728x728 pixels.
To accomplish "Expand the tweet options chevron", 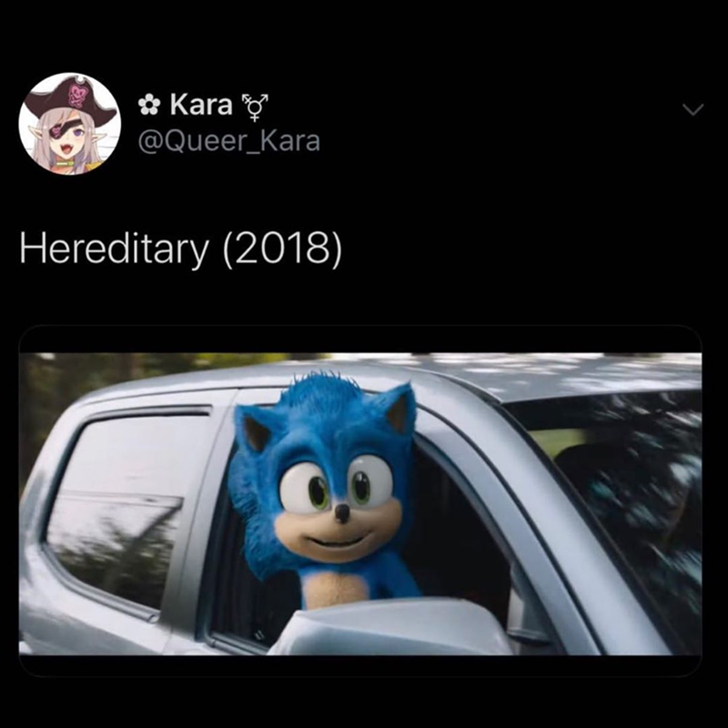I will (693, 109).
